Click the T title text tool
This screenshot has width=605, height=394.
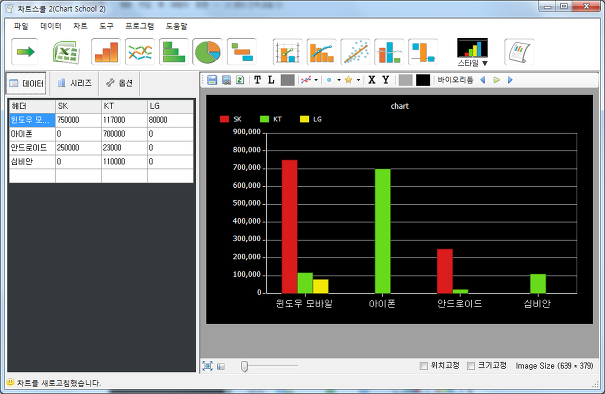point(257,80)
